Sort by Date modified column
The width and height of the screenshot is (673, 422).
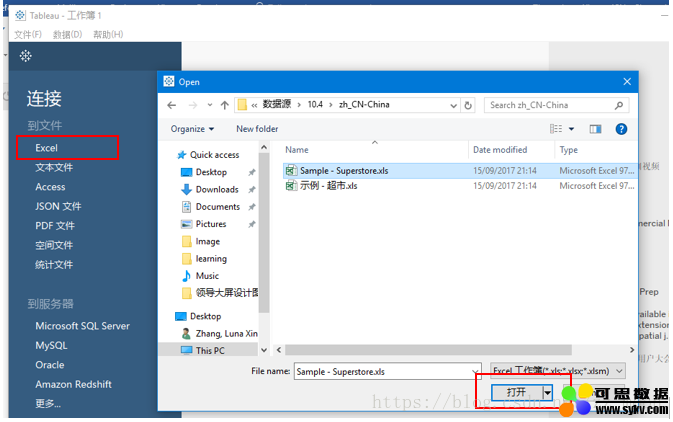[x=500, y=150]
